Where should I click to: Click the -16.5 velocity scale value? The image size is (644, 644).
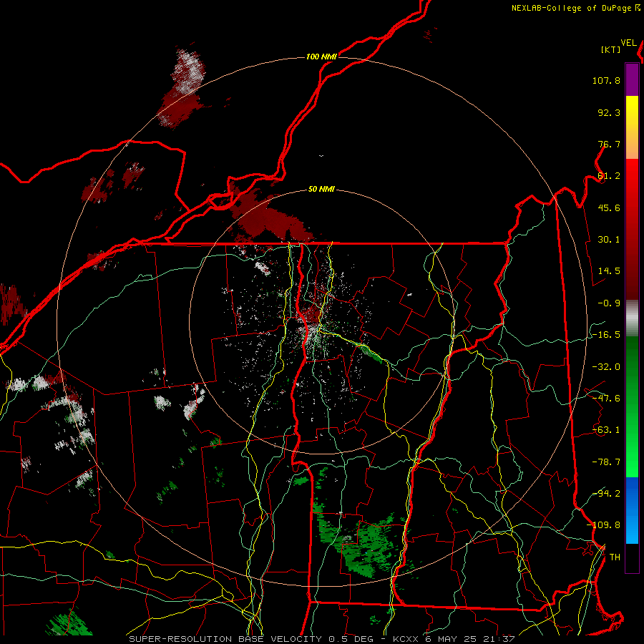pos(606,335)
